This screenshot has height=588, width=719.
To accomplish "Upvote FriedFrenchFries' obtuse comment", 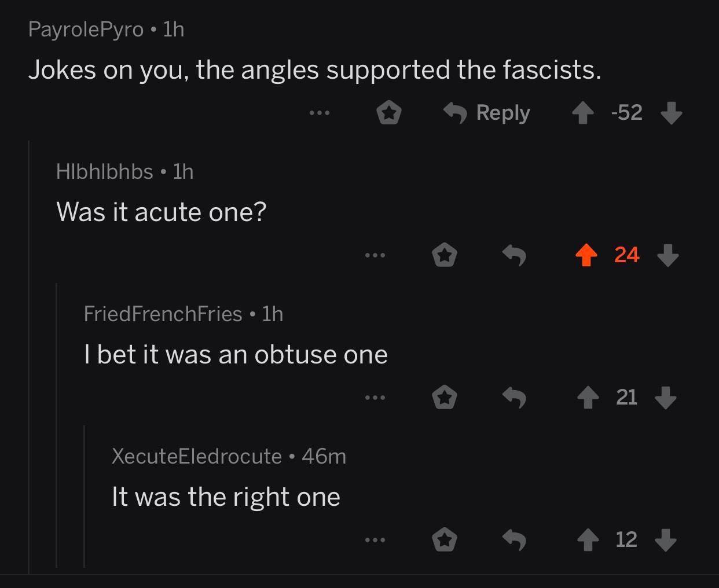I will pos(589,397).
